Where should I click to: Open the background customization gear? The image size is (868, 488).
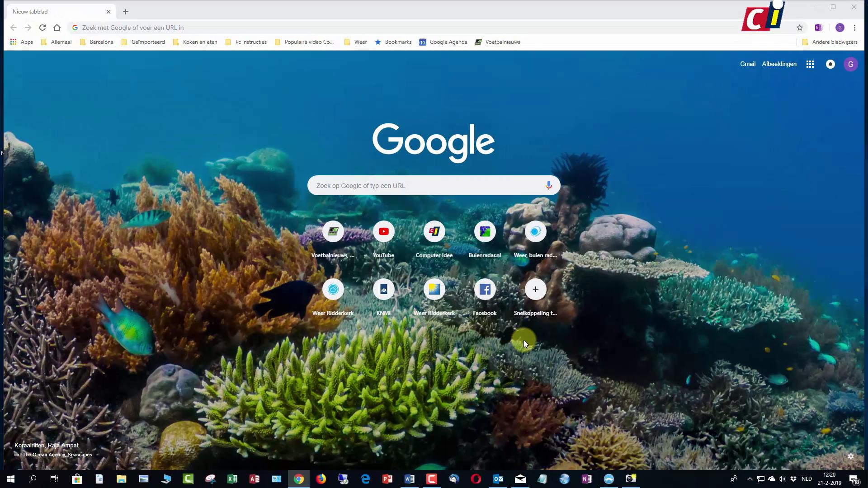(x=852, y=456)
